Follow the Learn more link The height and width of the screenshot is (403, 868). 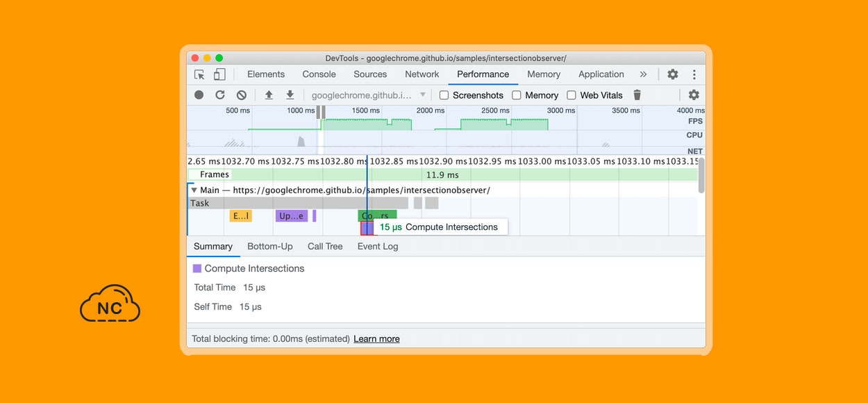tap(376, 339)
